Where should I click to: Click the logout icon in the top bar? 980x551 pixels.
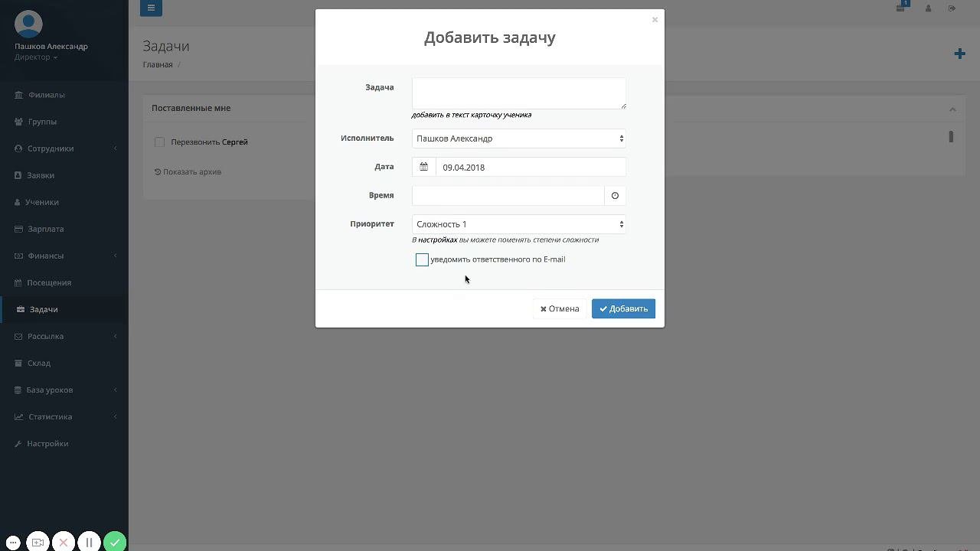[x=952, y=8]
